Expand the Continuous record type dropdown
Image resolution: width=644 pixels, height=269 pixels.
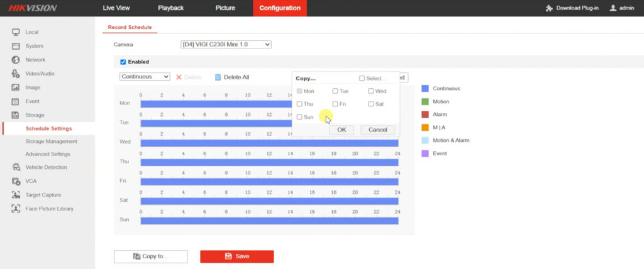pyautogui.click(x=145, y=77)
